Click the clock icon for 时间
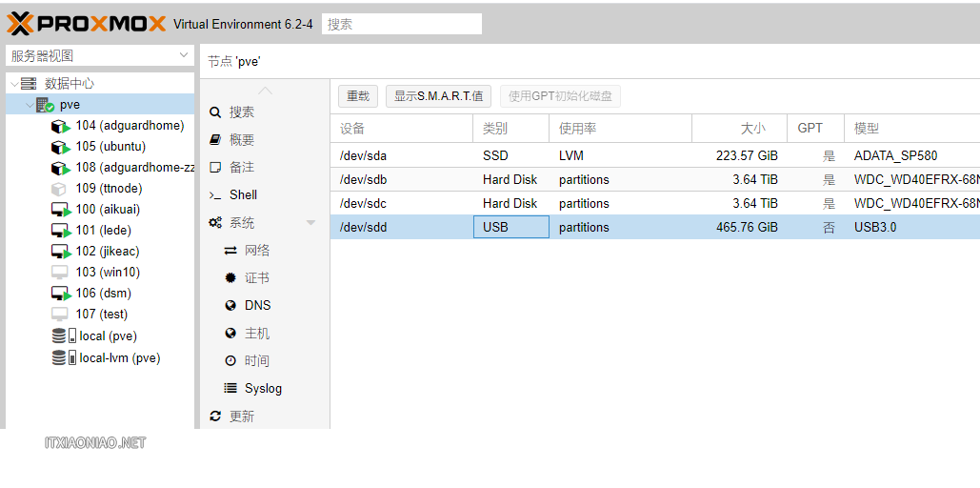The height and width of the screenshot is (488, 980). [x=230, y=360]
